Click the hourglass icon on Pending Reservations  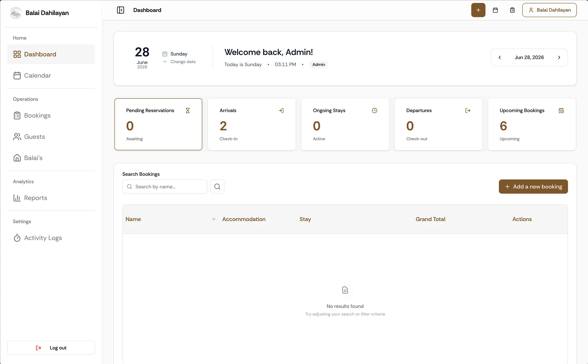[188, 110]
